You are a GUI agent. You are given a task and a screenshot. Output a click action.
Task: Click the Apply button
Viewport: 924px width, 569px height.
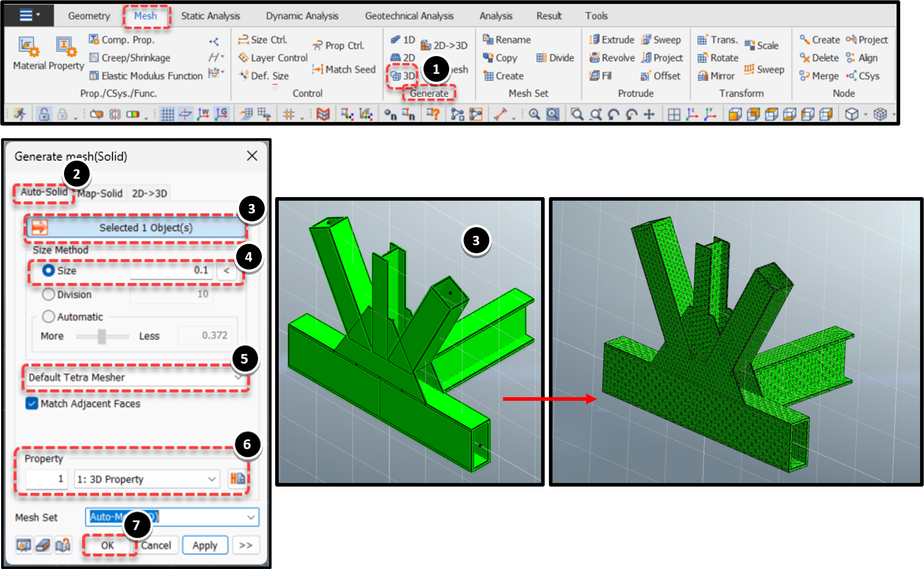coord(205,545)
